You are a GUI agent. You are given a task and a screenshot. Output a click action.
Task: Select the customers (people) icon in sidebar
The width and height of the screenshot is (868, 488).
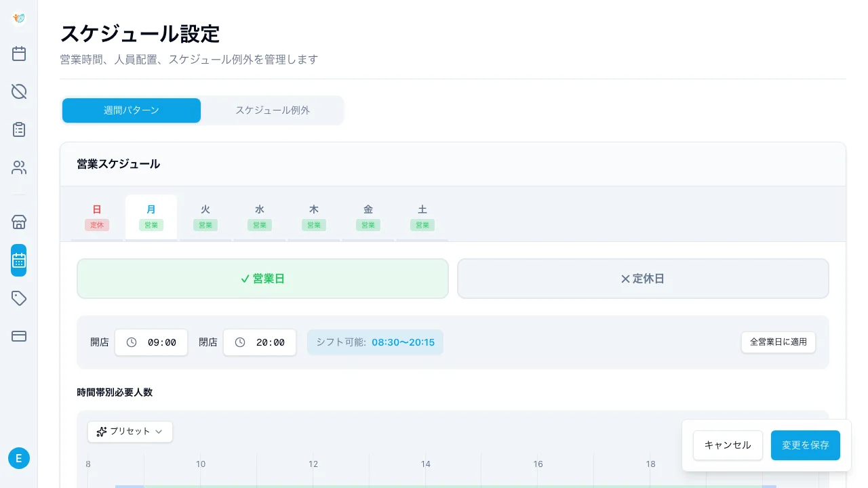(19, 167)
